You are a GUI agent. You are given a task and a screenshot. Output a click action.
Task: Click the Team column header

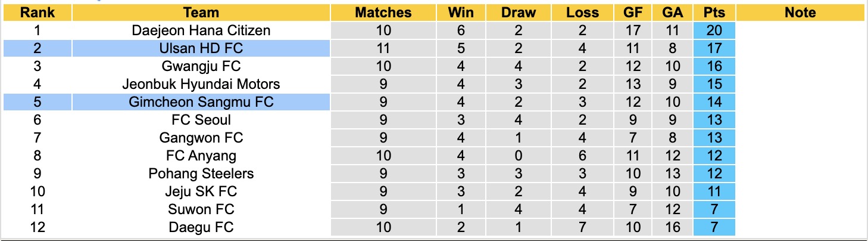click(201, 13)
